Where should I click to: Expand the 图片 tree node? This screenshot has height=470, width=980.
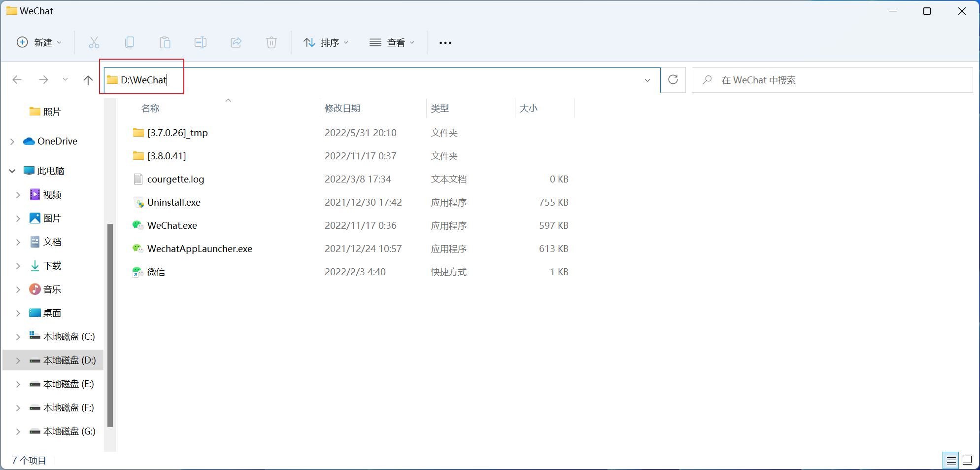coord(18,218)
